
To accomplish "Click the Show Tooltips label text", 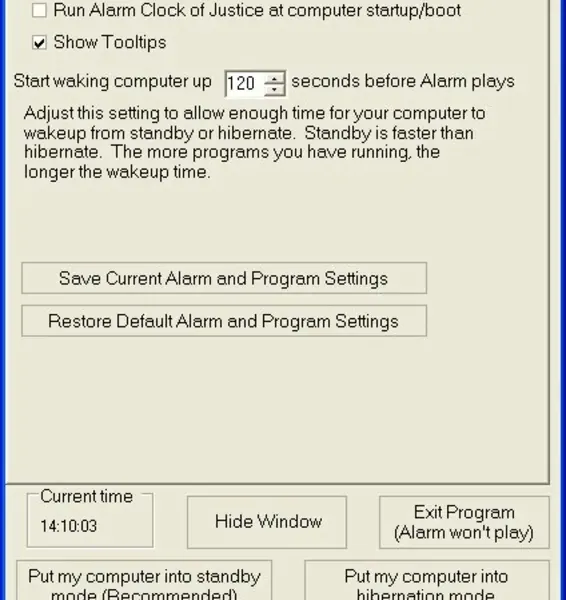I will 110,42.
